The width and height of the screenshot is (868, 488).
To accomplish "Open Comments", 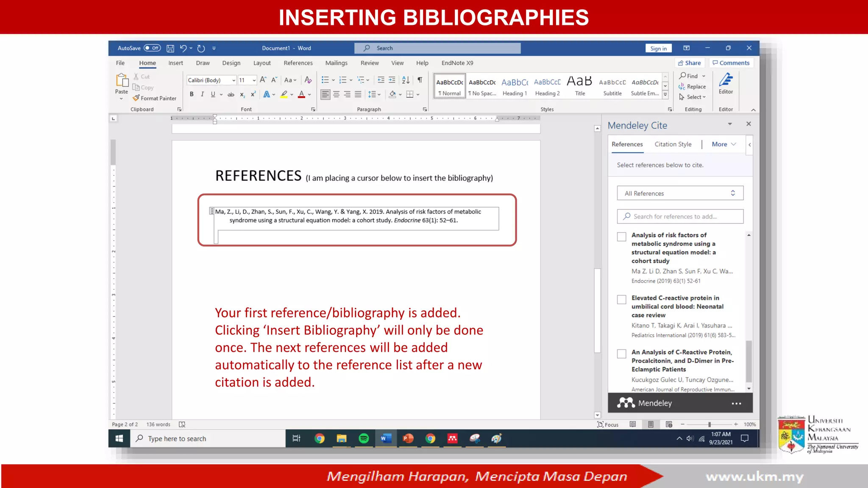I will (731, 63).
